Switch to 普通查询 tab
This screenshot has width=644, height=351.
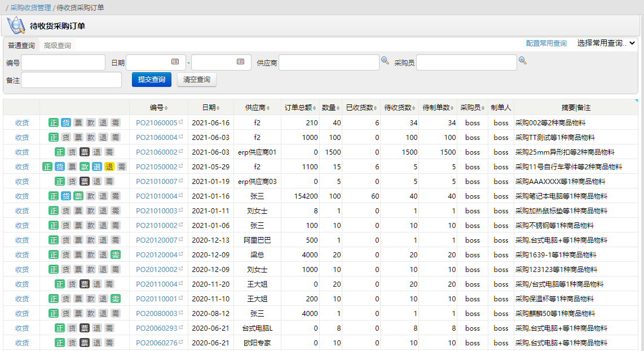click(x=21, y=45)
